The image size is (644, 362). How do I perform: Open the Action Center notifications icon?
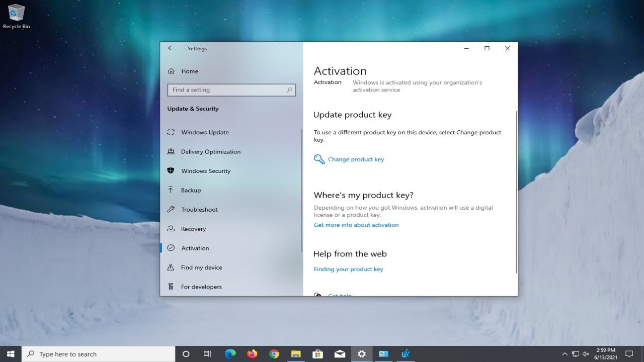coord(629,354)
